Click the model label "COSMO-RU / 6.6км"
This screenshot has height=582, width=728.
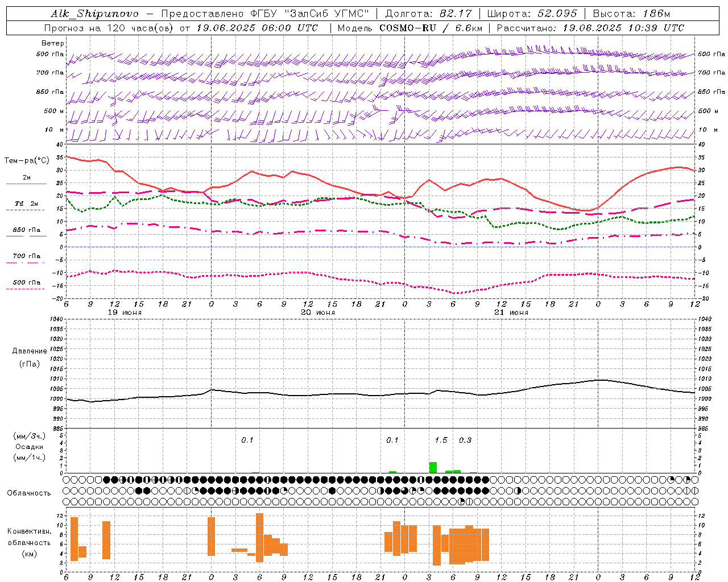tap(431, 28)
